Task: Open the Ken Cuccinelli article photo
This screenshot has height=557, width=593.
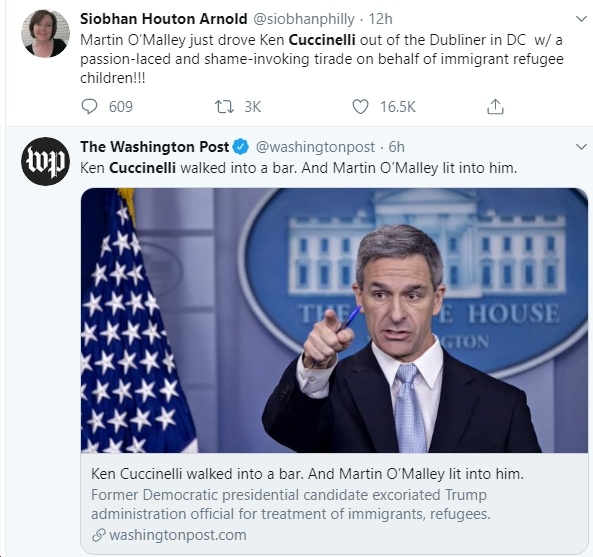Action: click(x=334, y=320)
